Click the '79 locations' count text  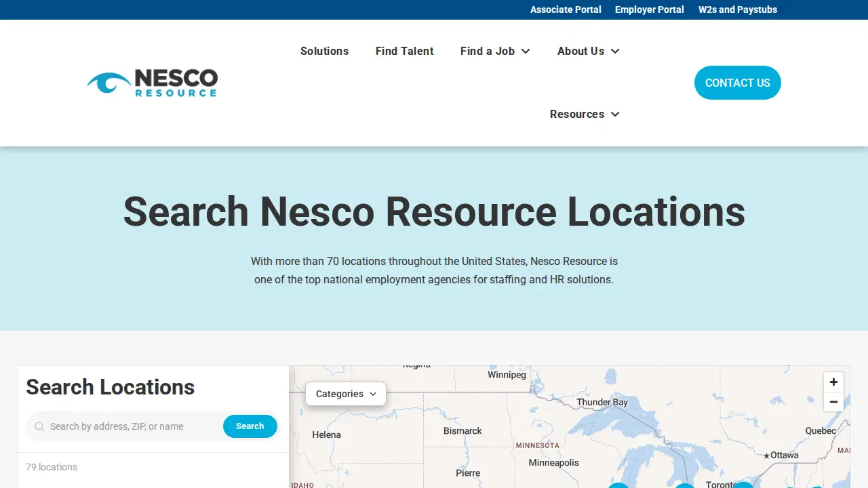click(52, 467)
